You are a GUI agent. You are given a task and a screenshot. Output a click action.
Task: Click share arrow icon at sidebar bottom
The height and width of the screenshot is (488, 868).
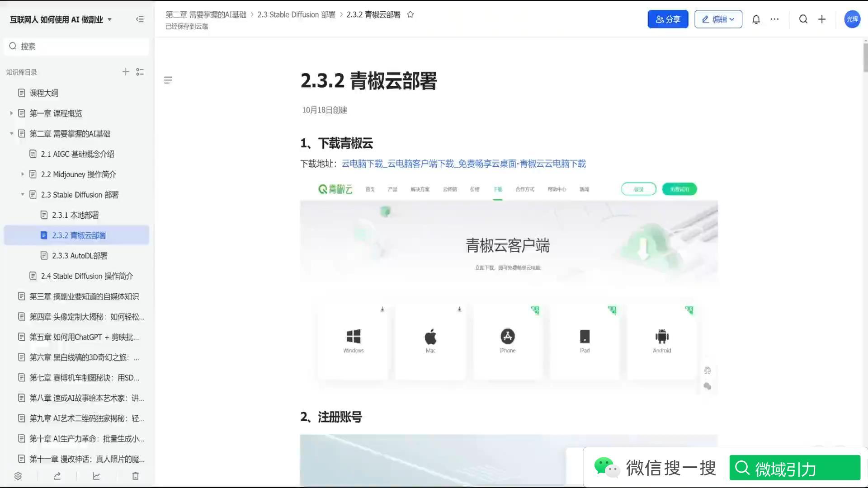(57, 476)
